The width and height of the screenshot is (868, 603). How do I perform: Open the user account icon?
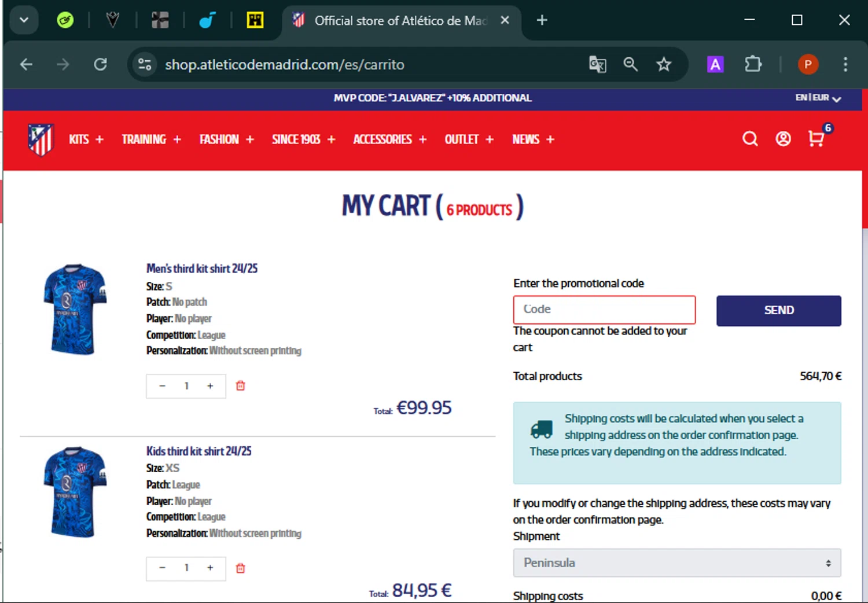tap(783, 139)
